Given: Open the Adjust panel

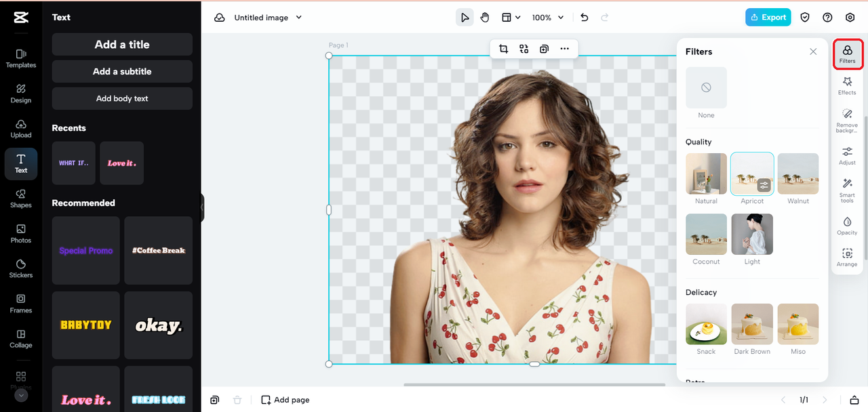Looking at the screenshot, I should coord(847,156).
